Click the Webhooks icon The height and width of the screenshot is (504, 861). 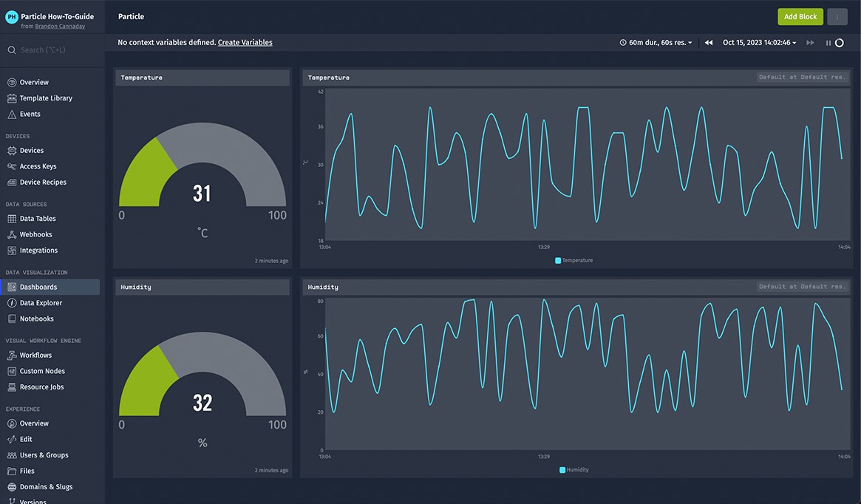tap(12, 234)
